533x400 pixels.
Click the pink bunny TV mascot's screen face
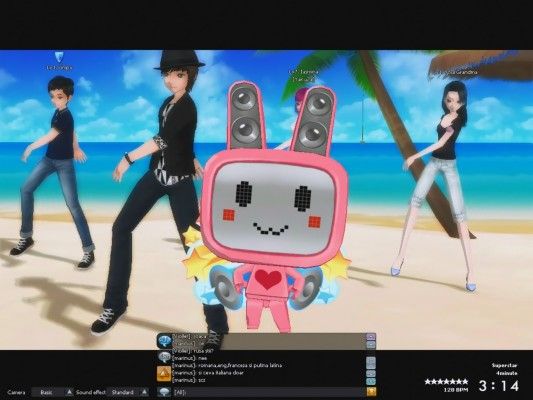click(274, 207)
